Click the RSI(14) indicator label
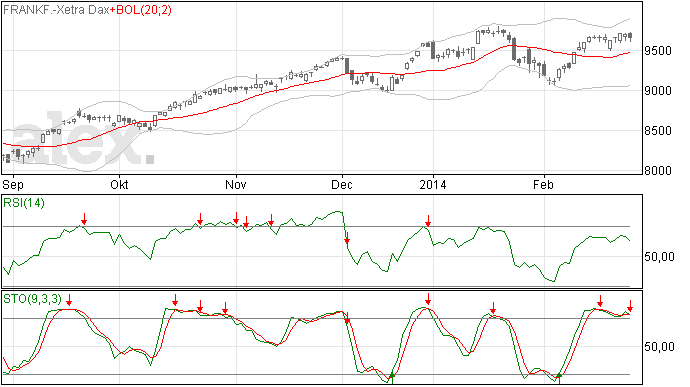This screenshot has width=690, height=387. [x=24, y=203]
